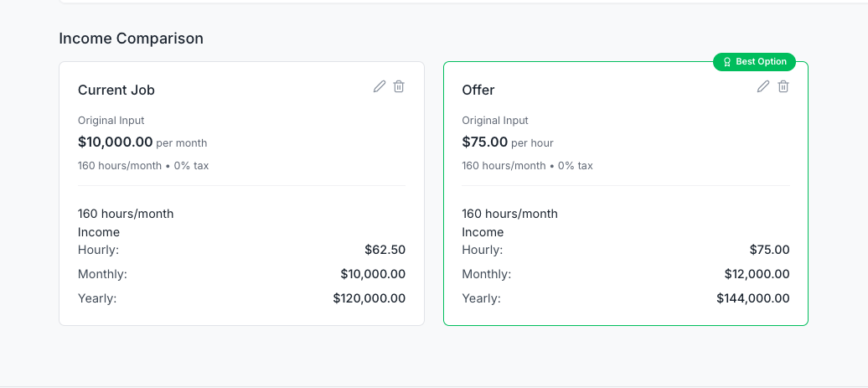Click Original Input label on Current Job
This screenshot has height=388, width=868.
111,121
